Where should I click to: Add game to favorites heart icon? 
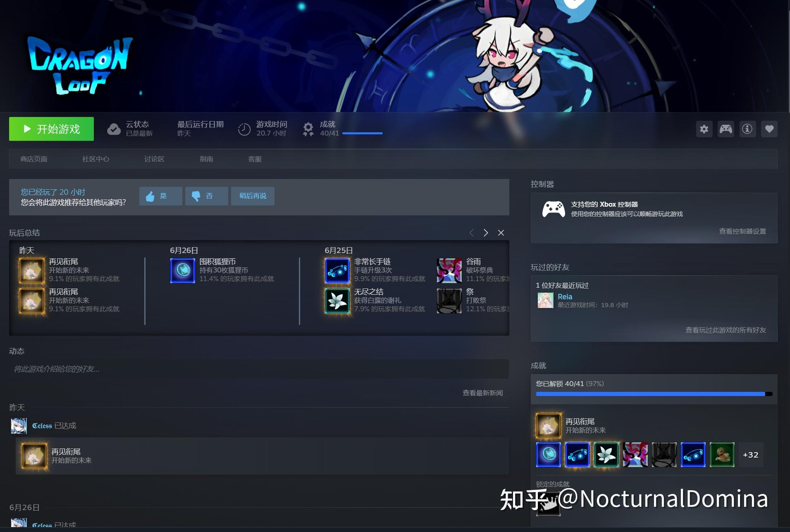769,129
